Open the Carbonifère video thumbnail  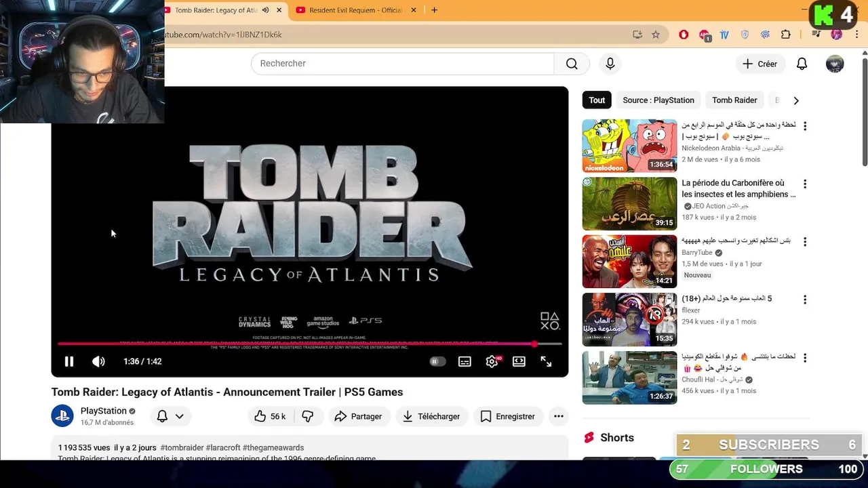tap(629, 204)
